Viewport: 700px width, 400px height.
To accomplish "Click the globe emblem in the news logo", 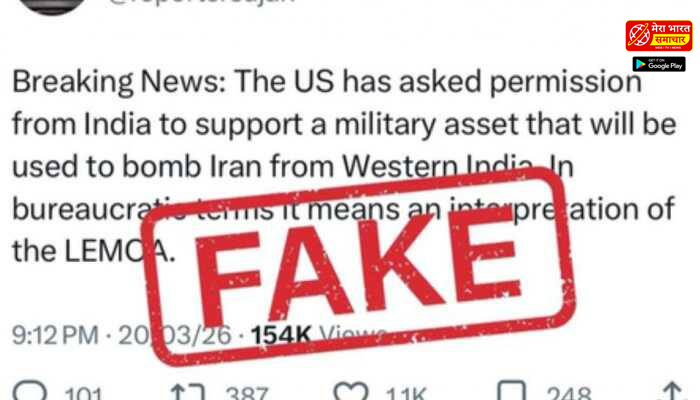I will [x=639, y=35].
